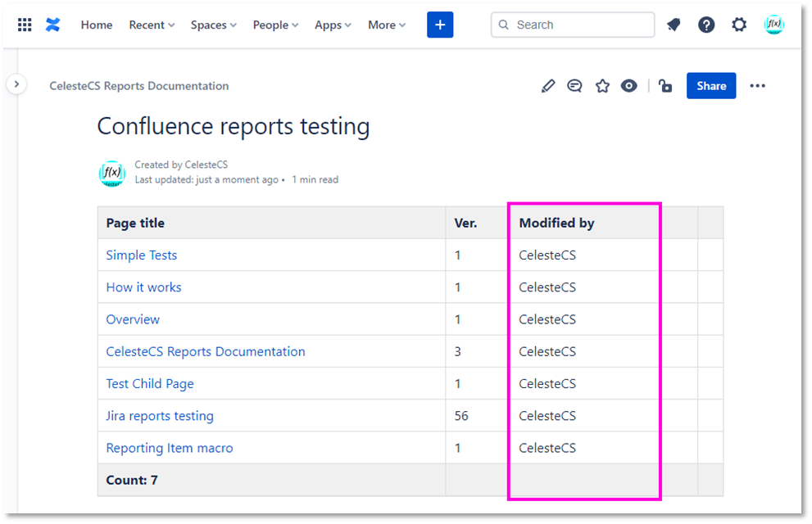
Task: Open the Simple Tests page link
Action: [x=142, y=255]
